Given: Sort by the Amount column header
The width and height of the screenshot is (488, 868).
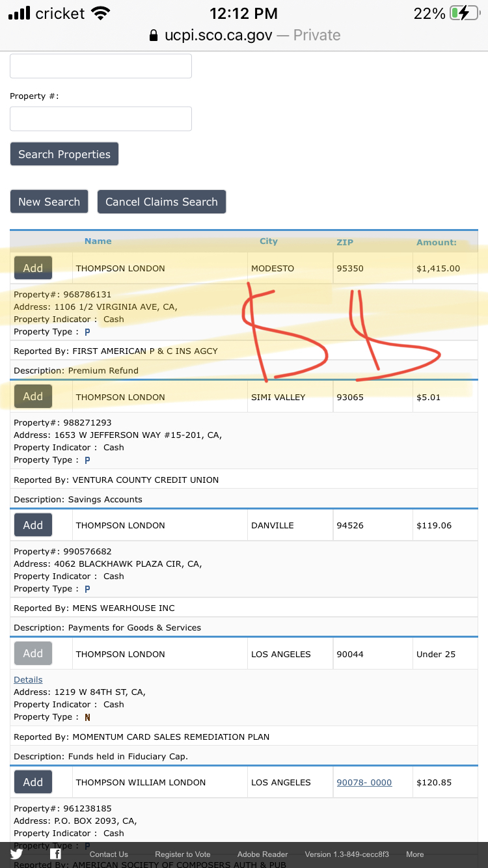Looking at the screenshot, I should click(437, 242).
